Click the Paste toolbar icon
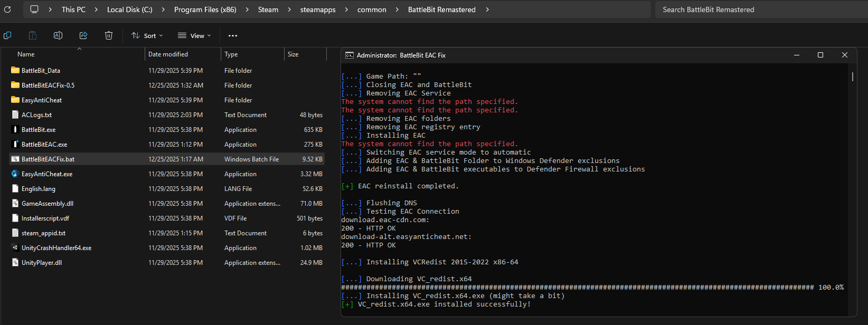The height and width of the screenshot is (325, 868). pos(33,35)
